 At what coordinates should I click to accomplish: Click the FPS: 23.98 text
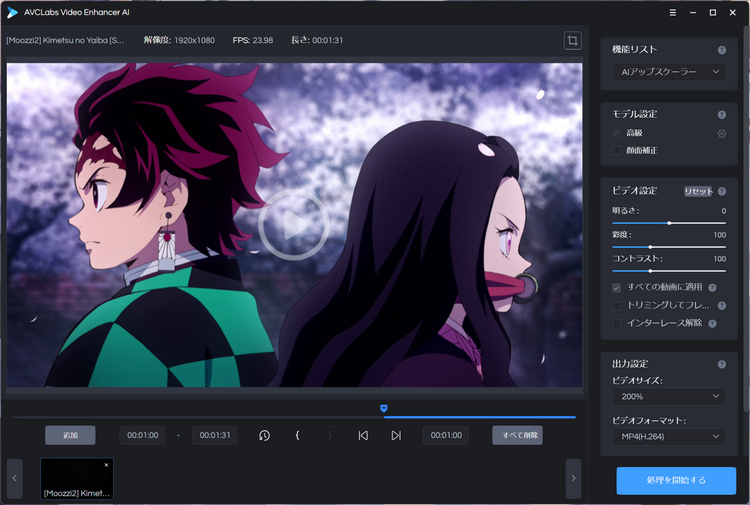[253, 40]
